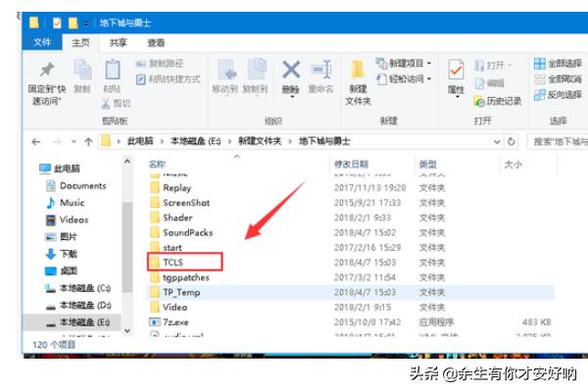
Task: Expand the recent locations dropdown arrow
Action: click(70, 141)
